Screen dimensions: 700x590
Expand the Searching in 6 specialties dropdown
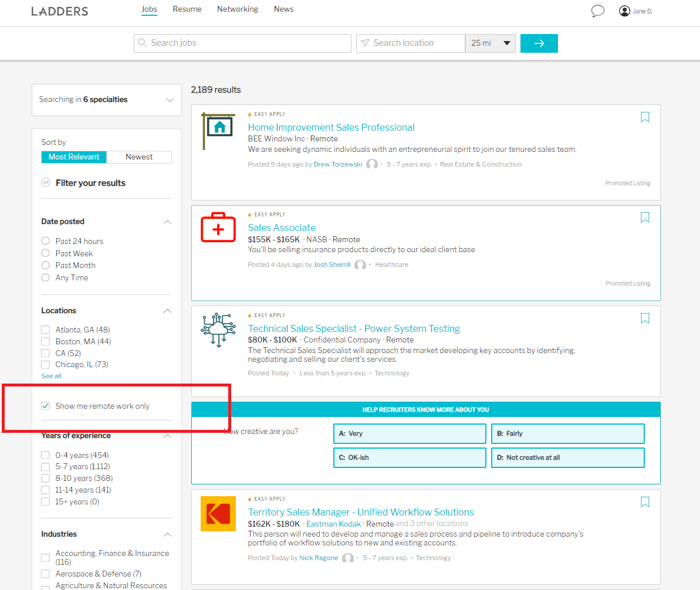(107, 100)
